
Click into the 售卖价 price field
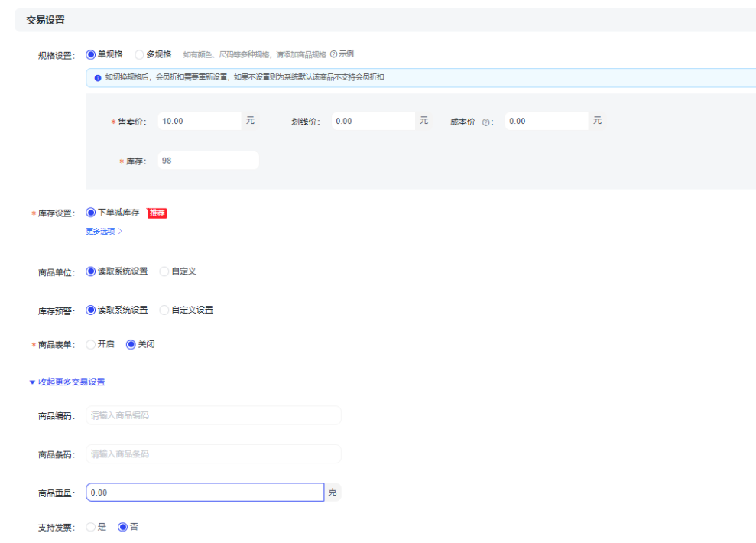[199, 121]
